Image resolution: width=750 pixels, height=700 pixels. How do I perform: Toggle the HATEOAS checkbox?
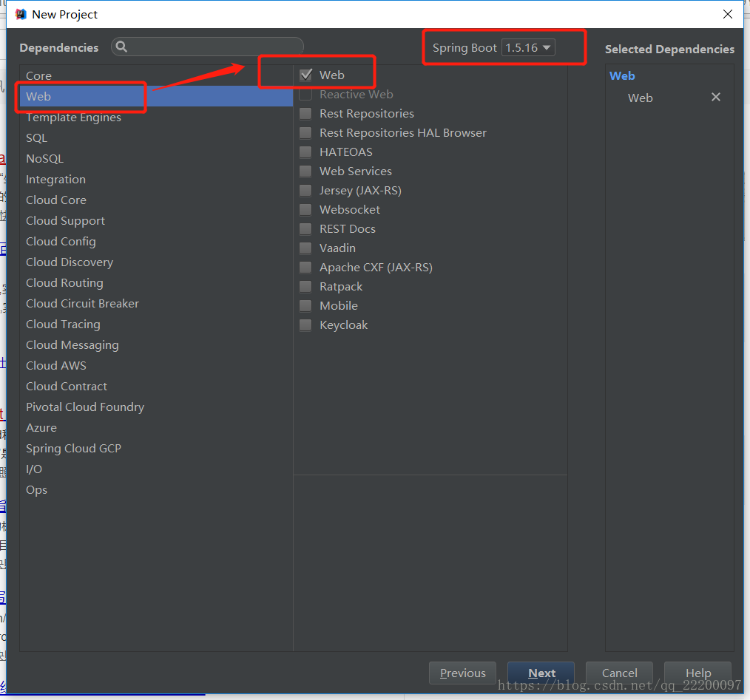(305, 152)
